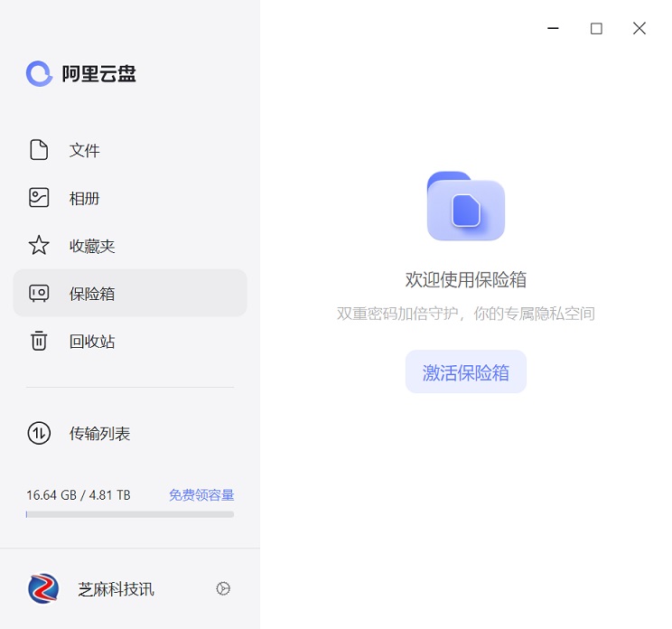Open the 相册 photo album icon
Screen dimensions: 672x629
coord(39,198)
